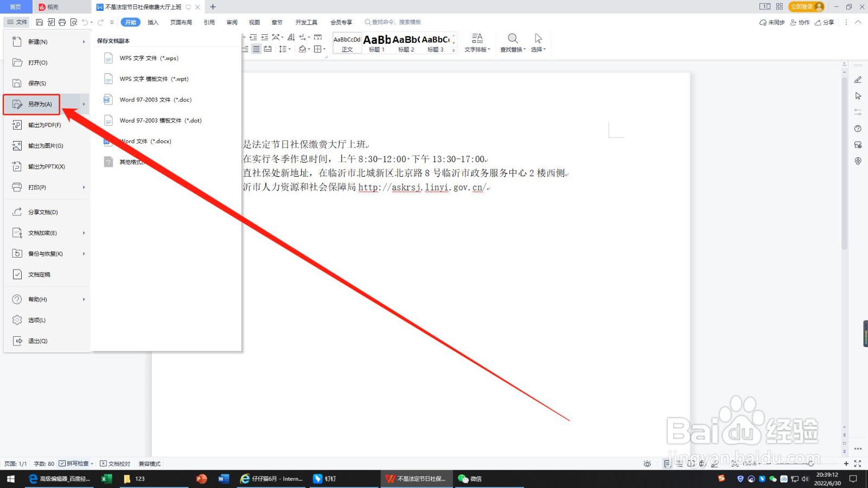
Task: Expand the 帮助(H) submenu arrow
Action: click(x=84, y=299)
